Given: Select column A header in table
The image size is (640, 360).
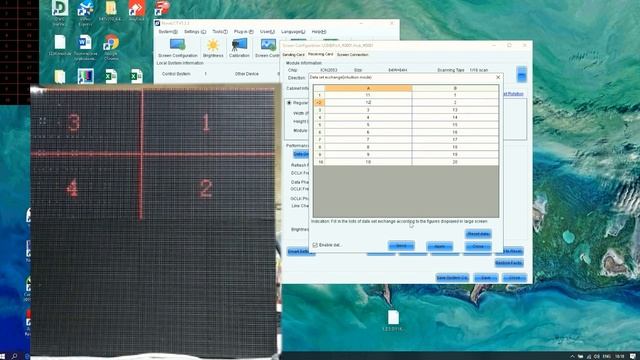Looking at the screenshot, I should (x=368, y=88).
